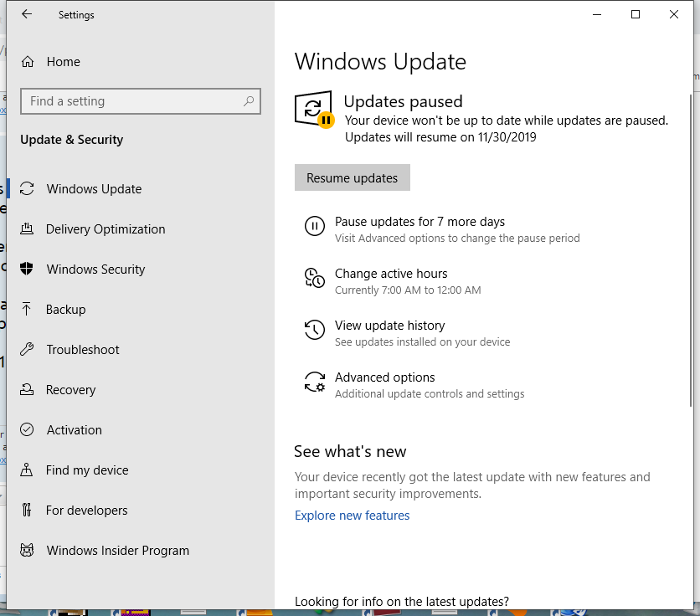Click the pause circle icon
The height and width of the screenshot is (616, 700).
point(315,226)
